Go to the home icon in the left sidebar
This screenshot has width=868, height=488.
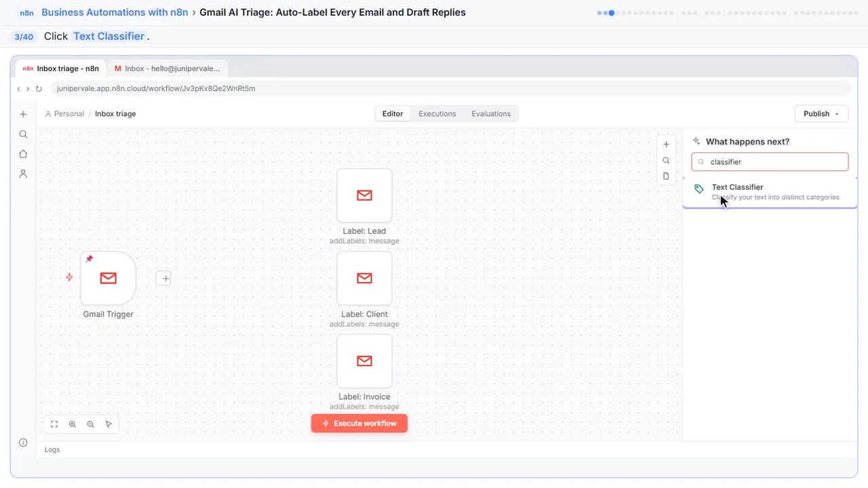(23, 154)
